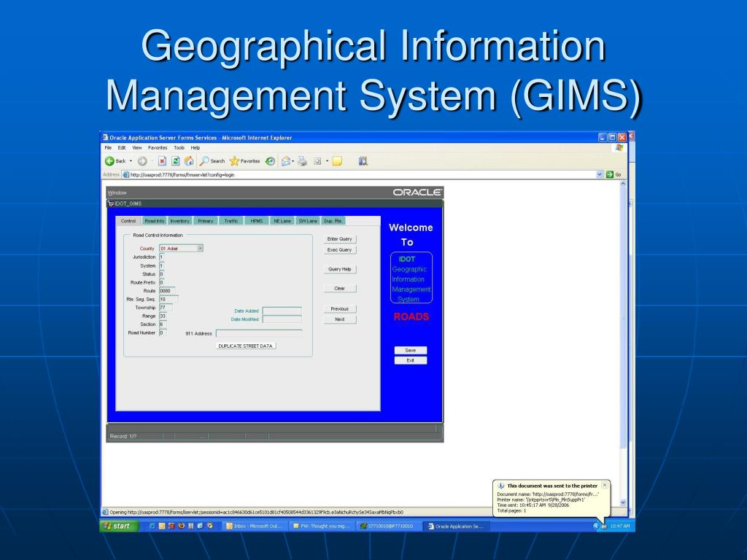747x560 pixels.
Task: Switch to the Primary tab
Action: point(206,221)
